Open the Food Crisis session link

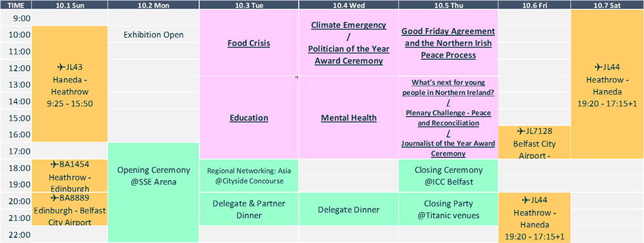249,44
